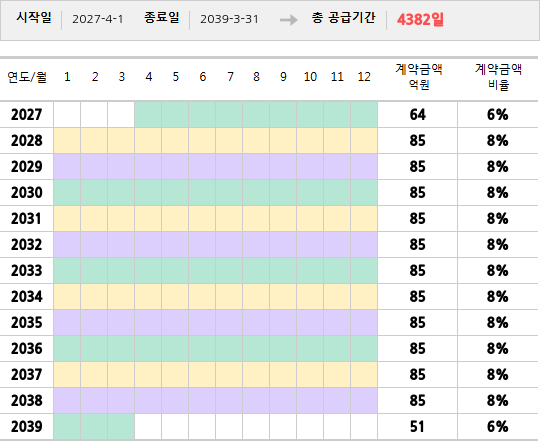Click the green December cell in 2027 row
The height and width of the screenshot is (446, 550).
pos(364,115)
